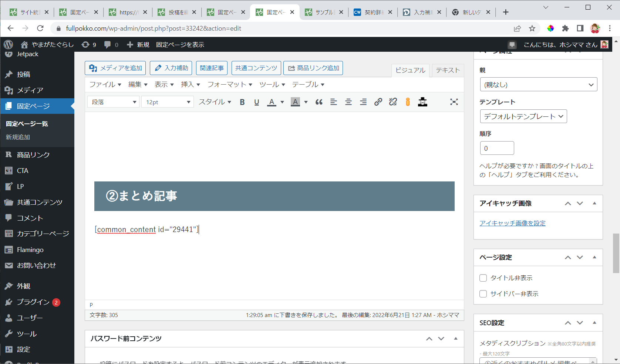
Task: Open the text color picker arrow
Action: pos(282,102)
